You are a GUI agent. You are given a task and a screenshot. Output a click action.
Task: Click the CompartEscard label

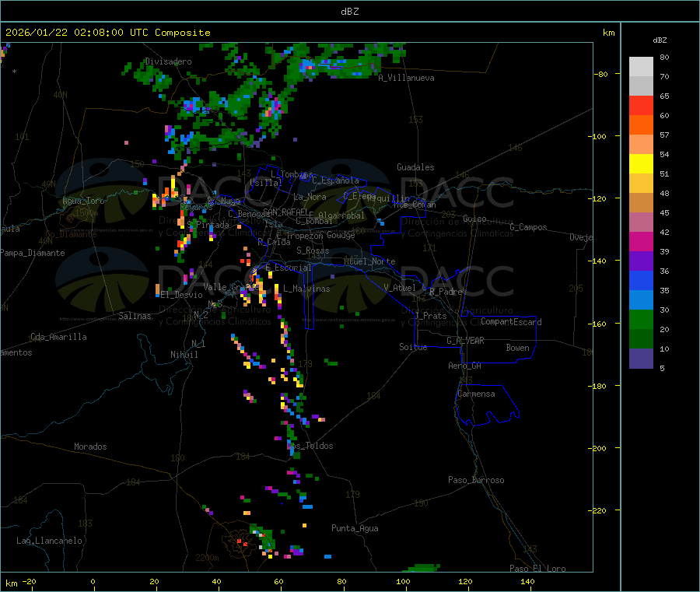(x=511, y=321)
